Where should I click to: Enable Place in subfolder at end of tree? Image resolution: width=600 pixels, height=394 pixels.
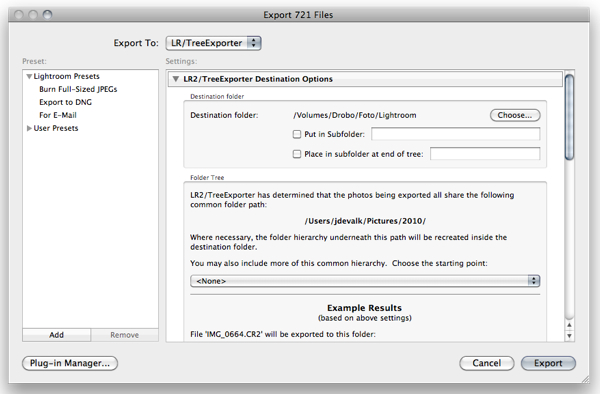click(x=297, y=154)
